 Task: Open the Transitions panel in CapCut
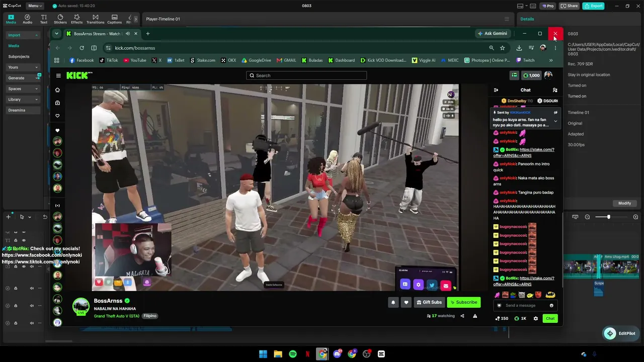point(95,19)
